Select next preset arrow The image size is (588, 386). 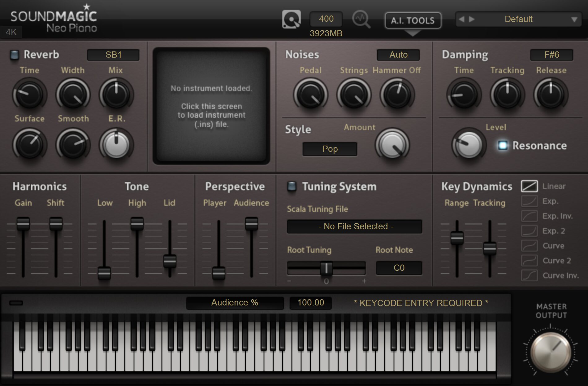tap(472, 19)
